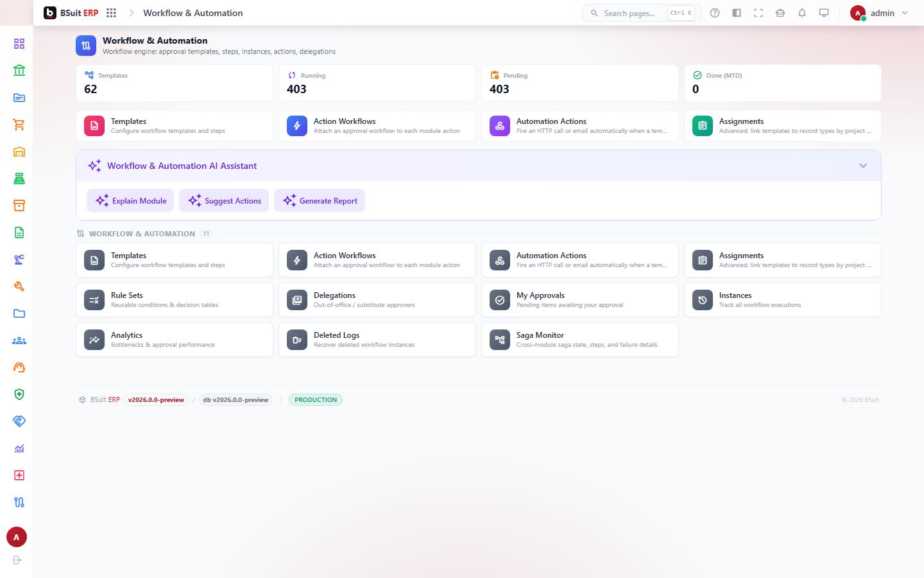The height and width of the screenshot is (578, 924).
Task: Open the people group module in sidebar
Action: click(x=19, y=340)
